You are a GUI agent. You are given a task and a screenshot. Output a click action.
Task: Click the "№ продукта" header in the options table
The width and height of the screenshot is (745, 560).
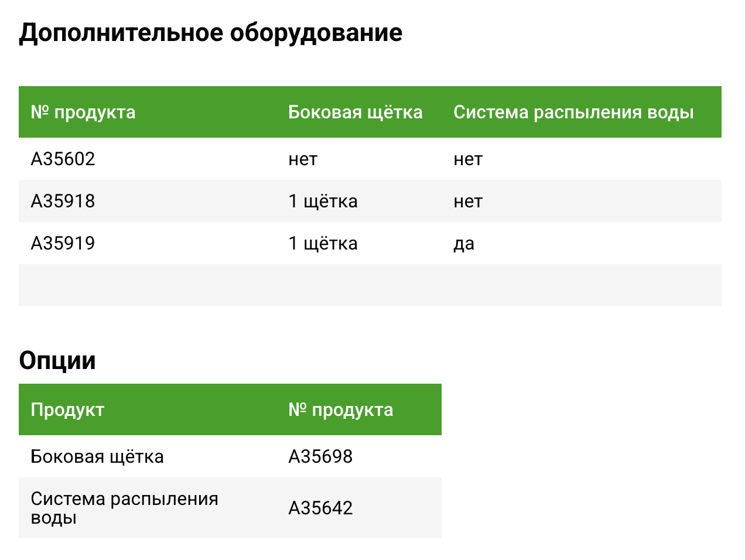click(340, 409)
